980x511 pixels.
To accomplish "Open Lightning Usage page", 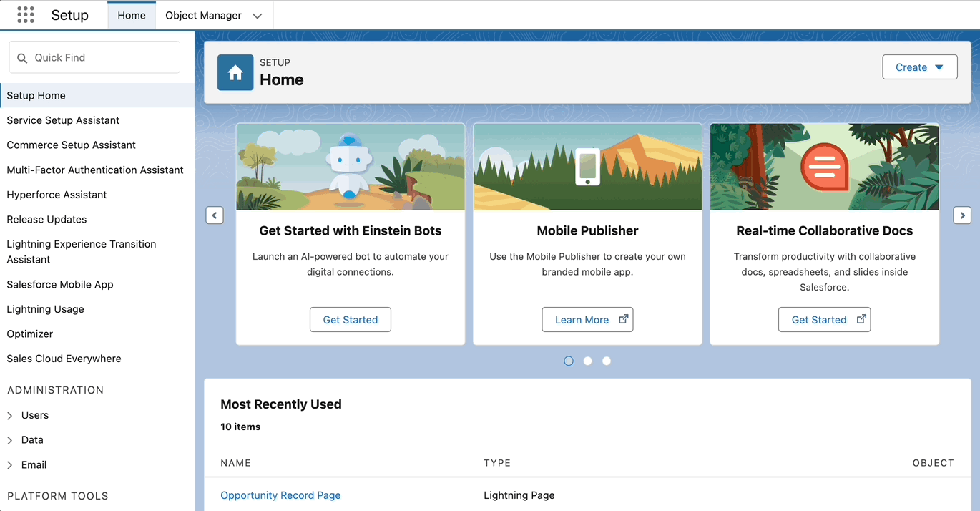I will 45,309.
